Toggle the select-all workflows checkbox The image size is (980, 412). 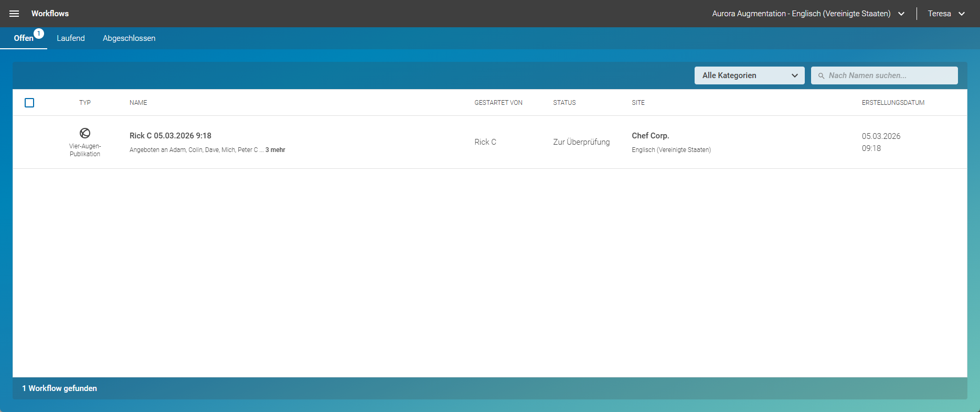[29, 103]
